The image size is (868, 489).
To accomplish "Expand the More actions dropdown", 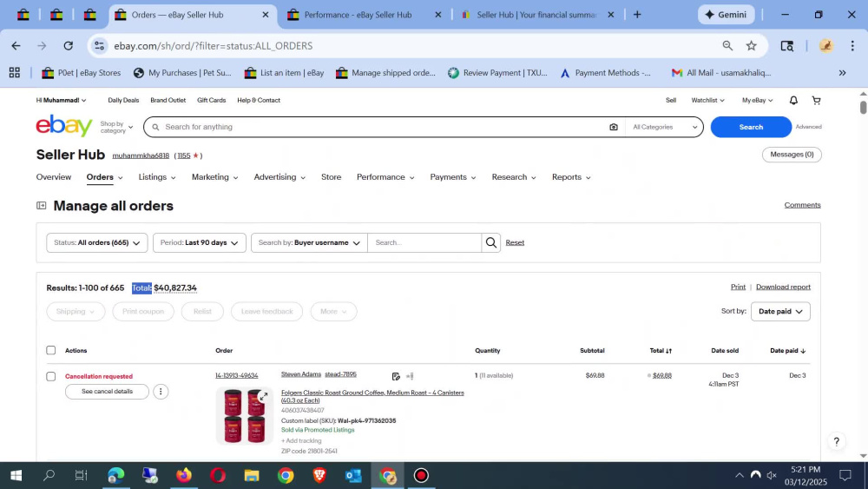I will [x=334, y=311].
